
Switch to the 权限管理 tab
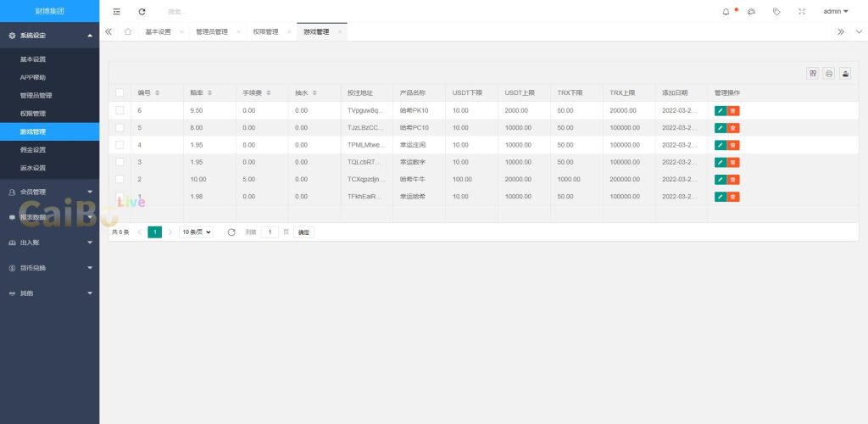tap(265, 31)
